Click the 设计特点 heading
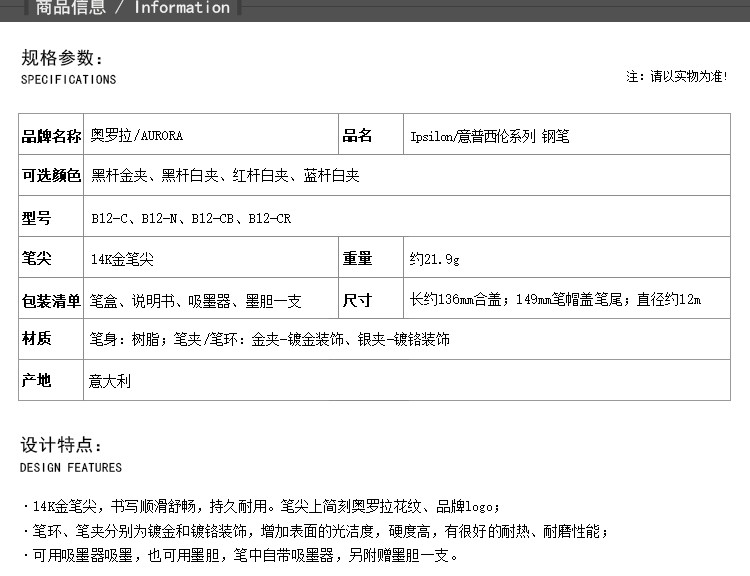750x576 pixels. click(61, 445)
